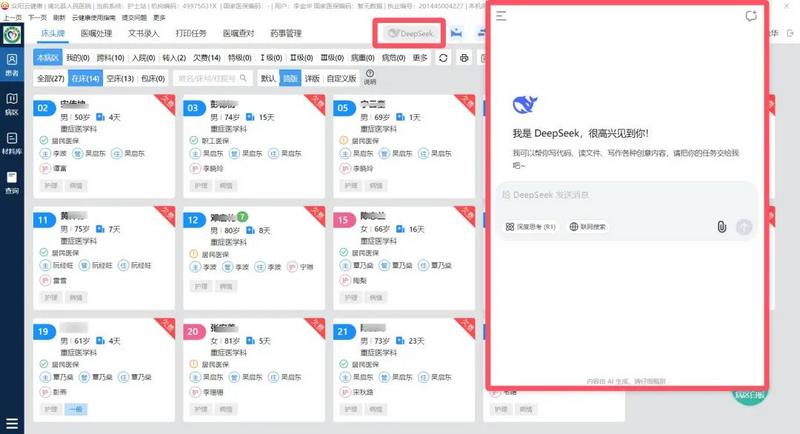Click the 护理 tag on bed 02 card
Screen dimensions: 800x434
point(51,185)
